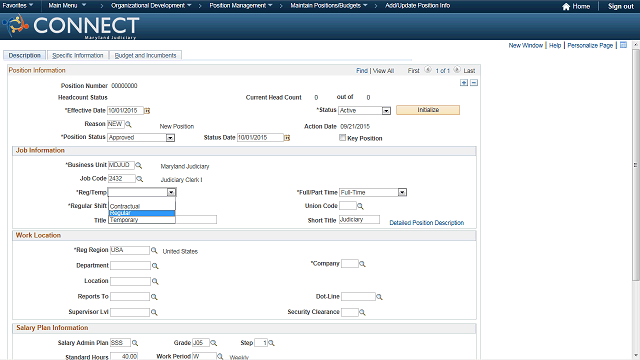The height and width of the screenshot is (360, 640).
Task: Open the Status Active dropdown
Action: pos(386,111)
